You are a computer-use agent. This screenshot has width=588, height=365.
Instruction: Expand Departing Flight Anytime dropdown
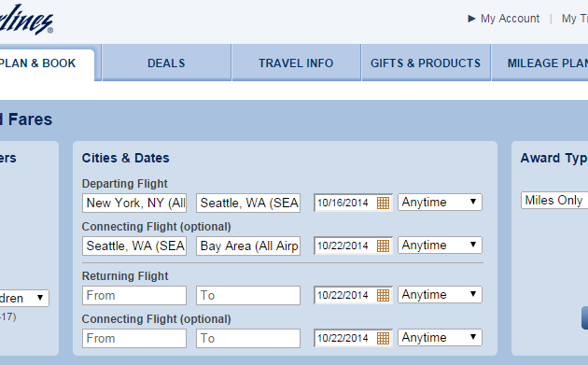(440, 203)
